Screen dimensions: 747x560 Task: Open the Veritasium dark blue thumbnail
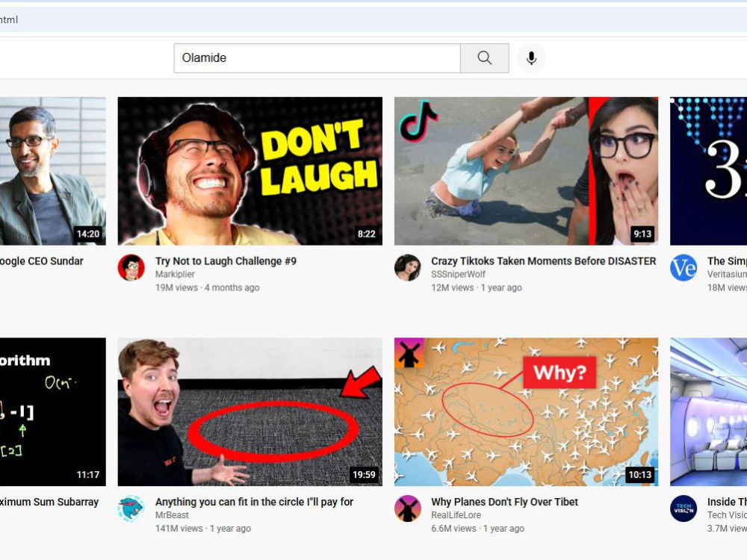708,172
